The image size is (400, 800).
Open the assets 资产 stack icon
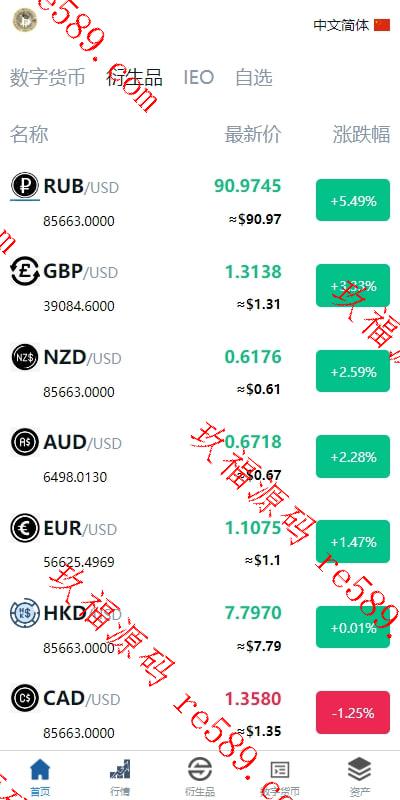click(x=360, y=769)
